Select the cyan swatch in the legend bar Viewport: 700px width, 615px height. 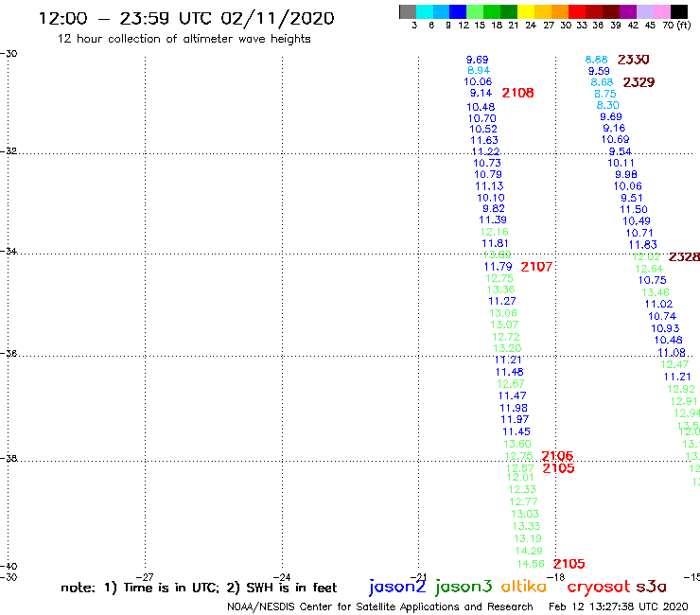[425, 11]
